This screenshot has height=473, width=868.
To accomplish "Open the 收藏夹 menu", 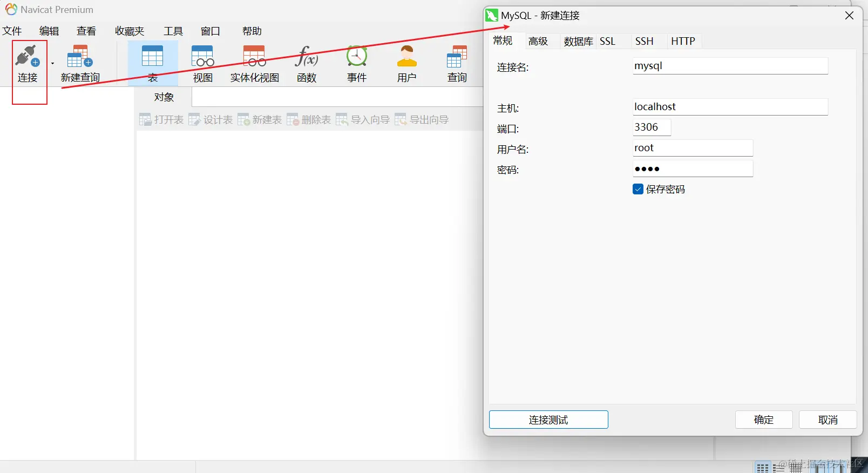I will [130, 31].
